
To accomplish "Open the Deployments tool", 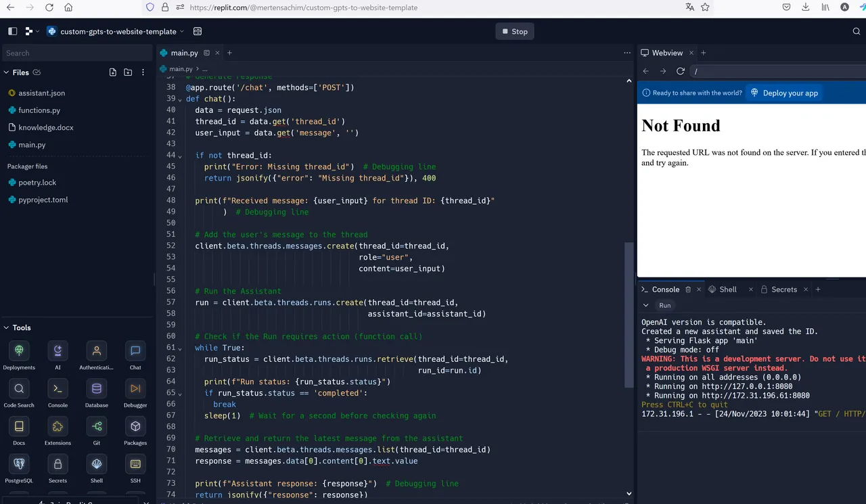I will tap(19, 356).
